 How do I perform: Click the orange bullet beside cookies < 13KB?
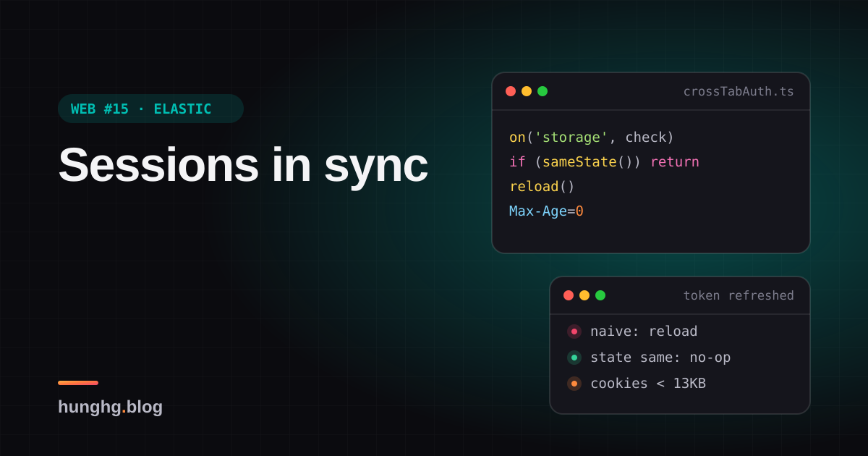coord(574,384)
